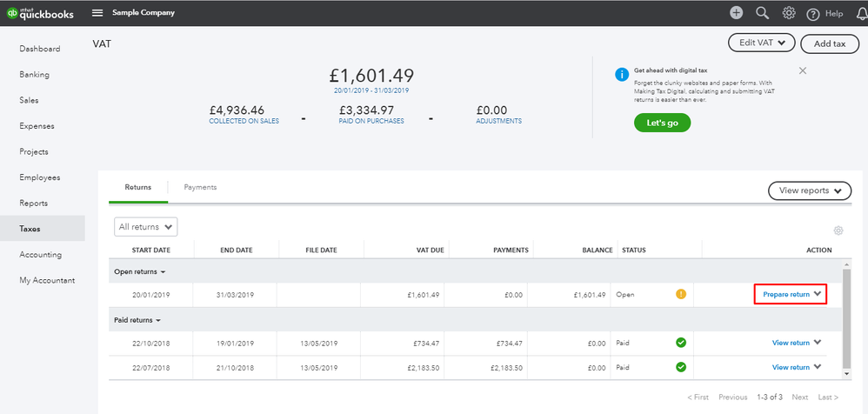The width and height of the screenshot is (868, 414).
Task: Open the Edit VAT dropdown
Action: point(762,43)
